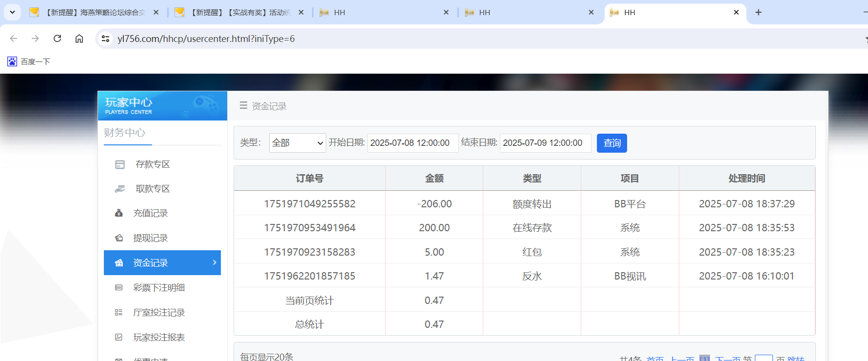This screenshot has height=361, width=868.
Task: Click the 开始日期 date field
Action: pyautogui.click(x=412, y=143)
